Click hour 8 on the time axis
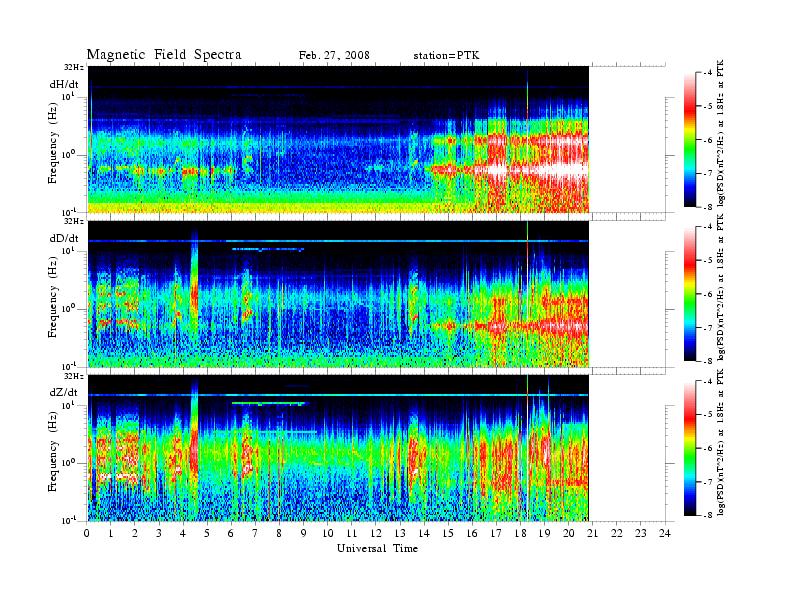This screenshot has width=792, height=612. tap(279, 534)
